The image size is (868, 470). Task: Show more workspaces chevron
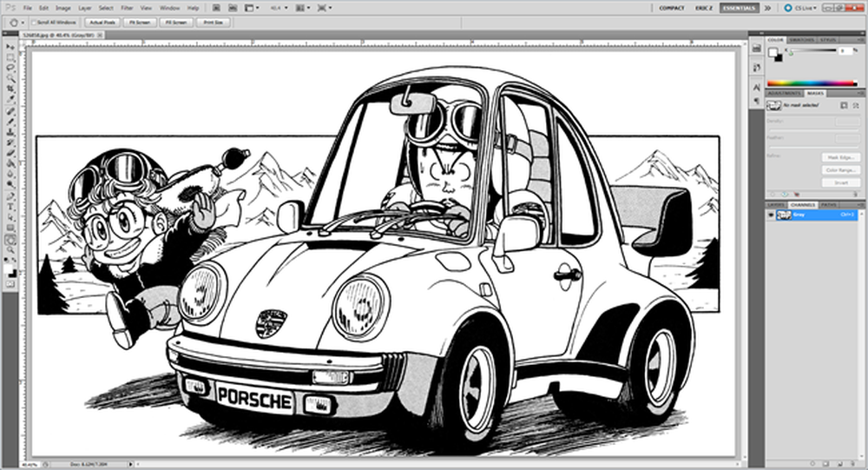click(768, 8)
